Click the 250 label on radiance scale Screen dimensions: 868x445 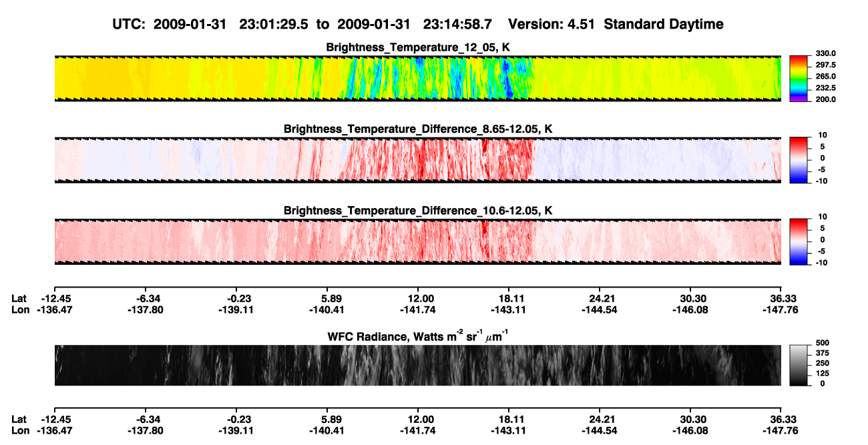coord(822,363)
